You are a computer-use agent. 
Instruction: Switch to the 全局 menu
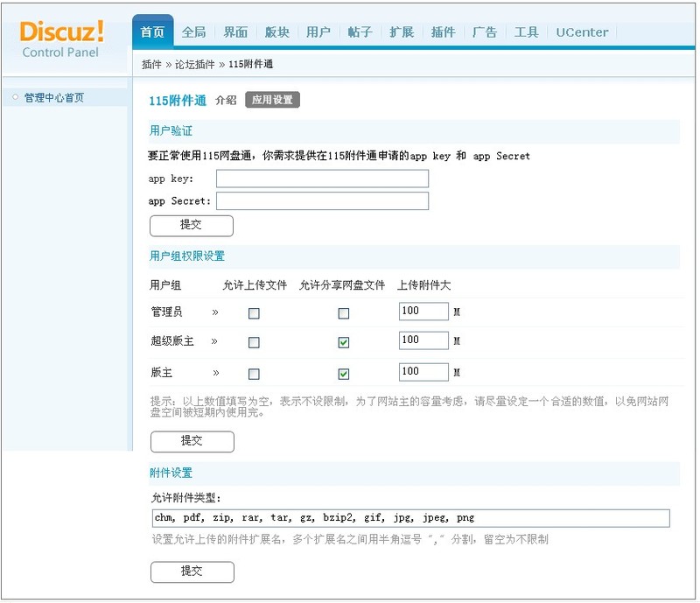coord(193,32)
